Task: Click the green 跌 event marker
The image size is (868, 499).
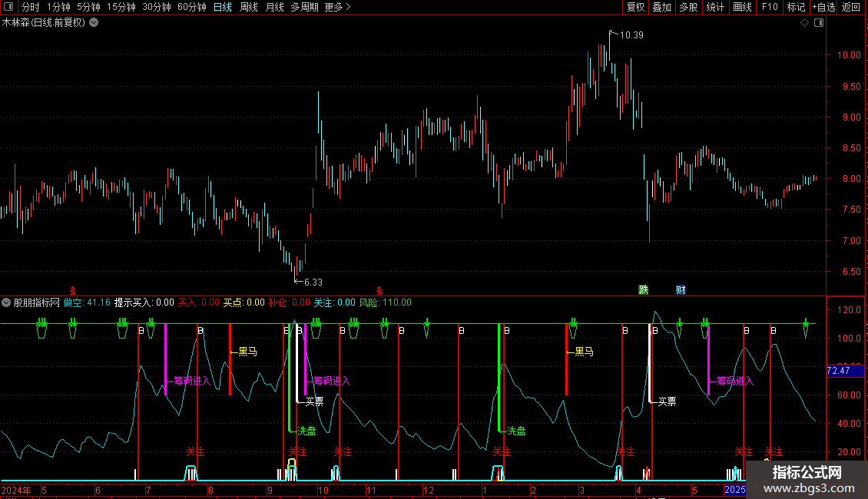Action: point(643,290)
